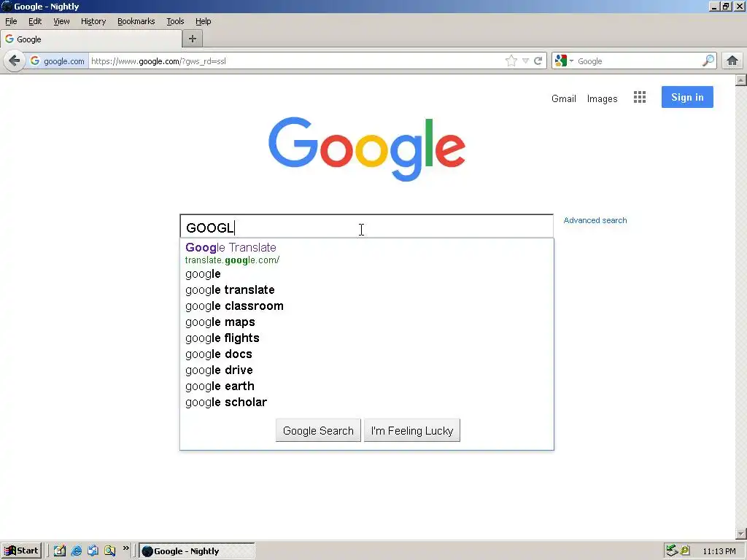Click the I'm Feeling Lucky button
The height and width of the screenshot is (560, 747).
pos(412,430)
